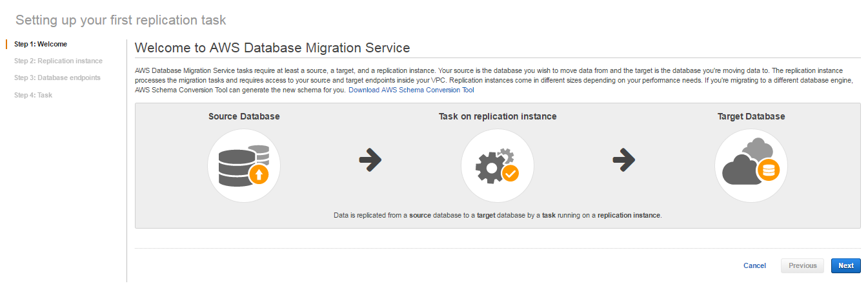Select Step 3: Database endpoints
The height and width of the screenshot is (290, 868).
[x=57, y=78]
